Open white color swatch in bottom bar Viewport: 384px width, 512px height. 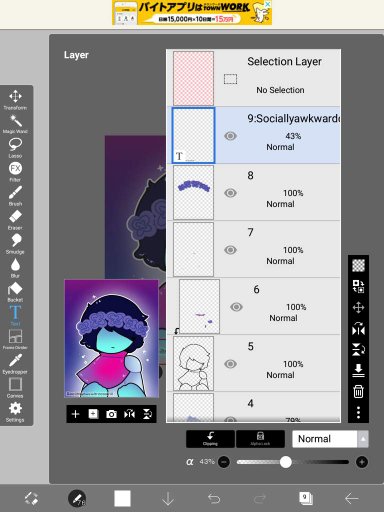pos(122,499)
